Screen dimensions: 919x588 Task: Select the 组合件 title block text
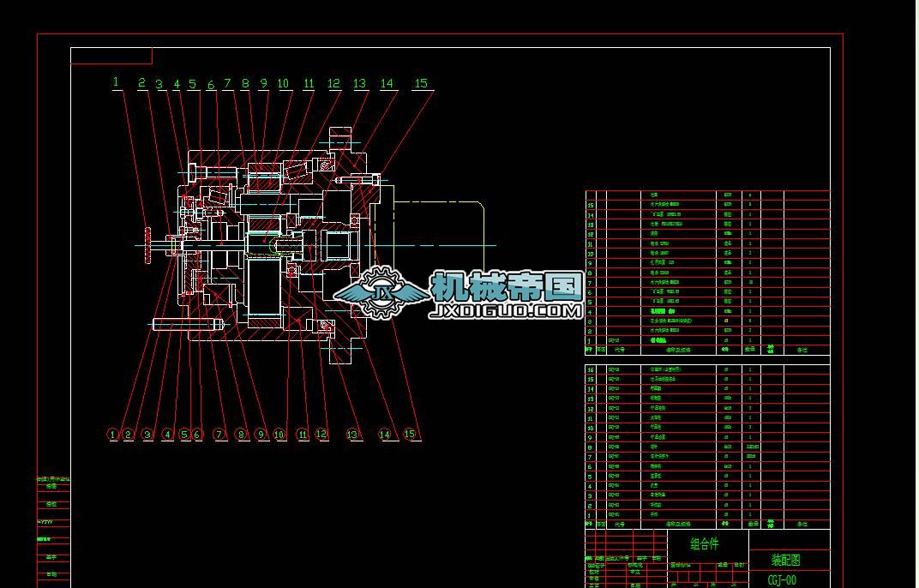click(x=705, y=544)
